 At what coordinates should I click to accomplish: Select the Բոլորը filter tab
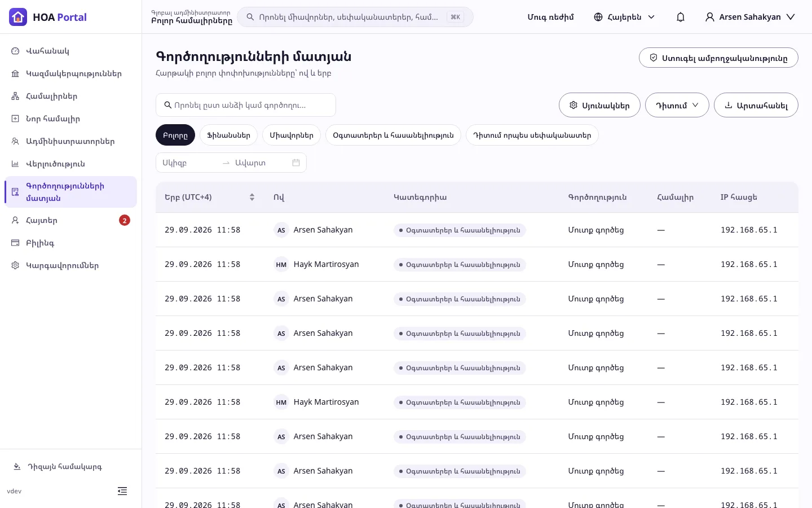click(175, 135)
